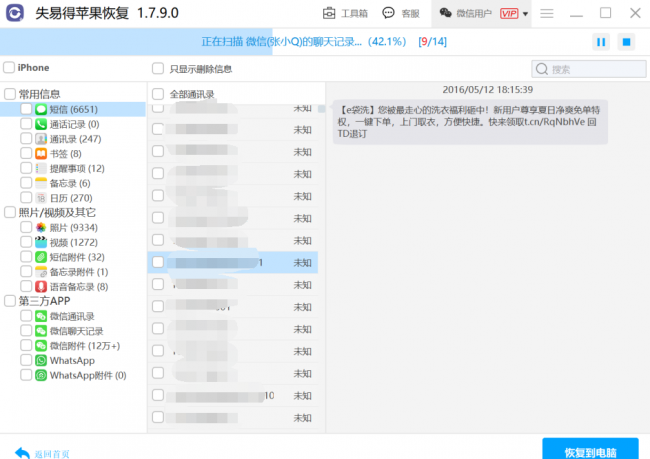Screen dimensions: 650x459
Task: Select the WhatsApp附件 (0) icon
Action: (x=41, y=375)
